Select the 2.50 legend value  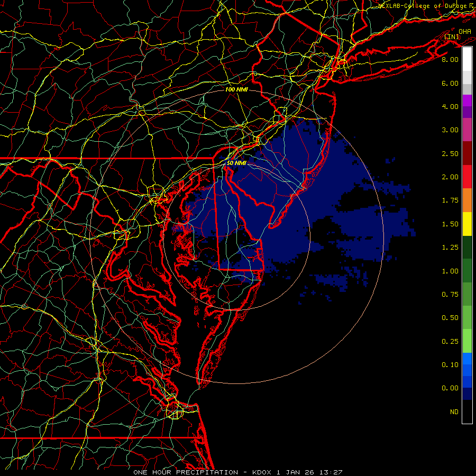(x=450, y=153)
